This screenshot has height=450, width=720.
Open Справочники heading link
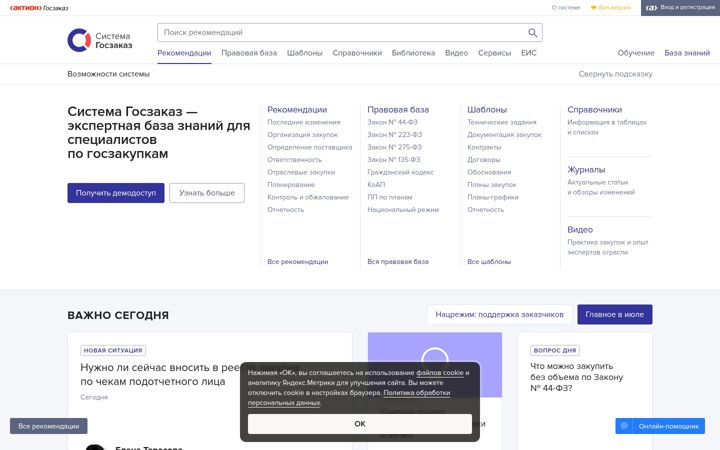click(x=594, y=110)
